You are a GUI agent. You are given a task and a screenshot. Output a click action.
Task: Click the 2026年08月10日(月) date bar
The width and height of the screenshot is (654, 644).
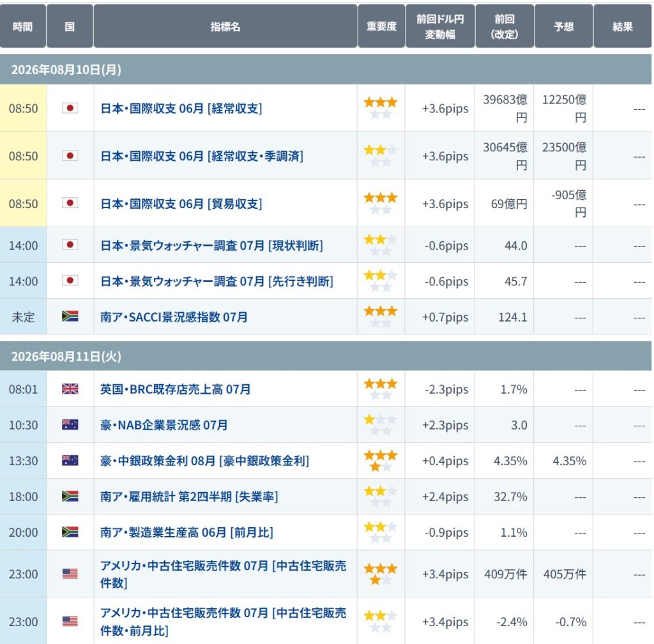[326, 69]
